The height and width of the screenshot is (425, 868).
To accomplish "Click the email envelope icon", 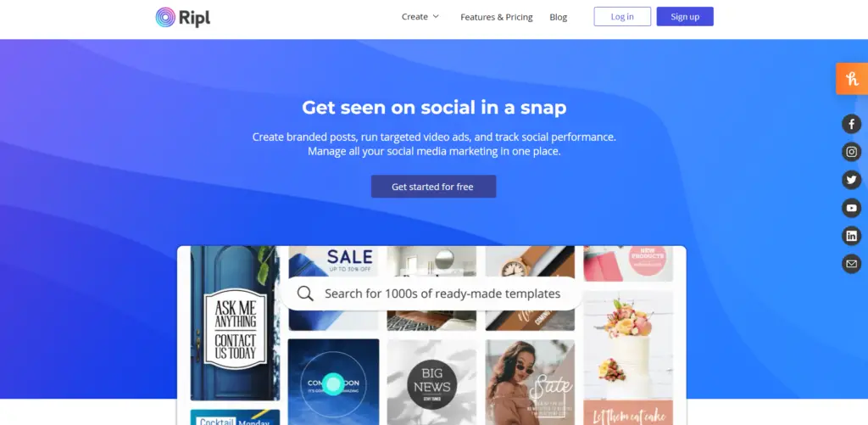I will click(x=851, y=264).
